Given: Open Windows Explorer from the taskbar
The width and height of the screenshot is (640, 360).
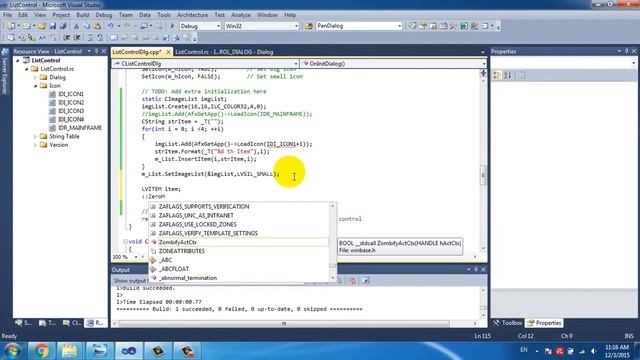Looking at the screenshot, I should tap(69, 351).
